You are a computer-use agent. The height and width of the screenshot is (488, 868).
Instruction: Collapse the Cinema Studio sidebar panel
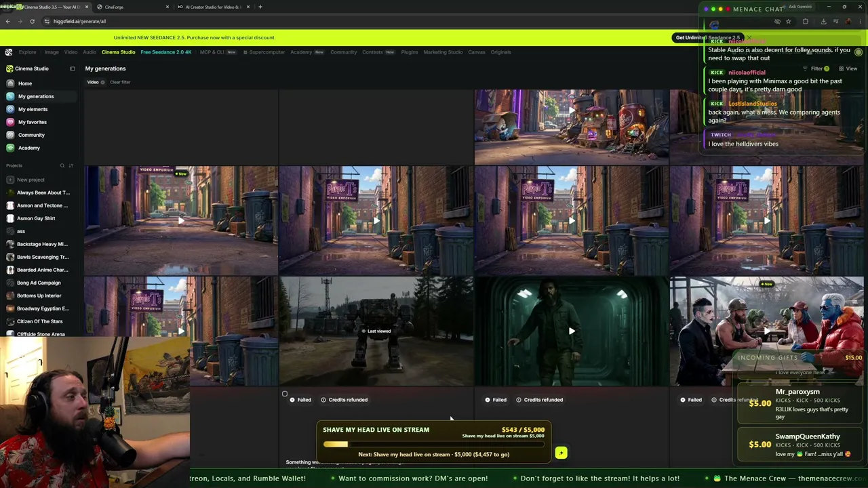point(73,68)
